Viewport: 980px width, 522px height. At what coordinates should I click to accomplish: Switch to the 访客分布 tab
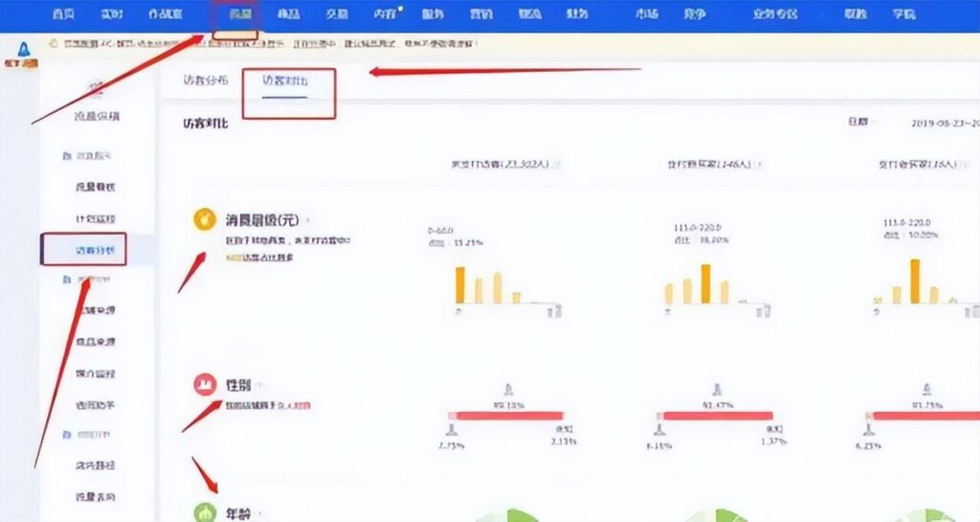[x=206, y=80]
